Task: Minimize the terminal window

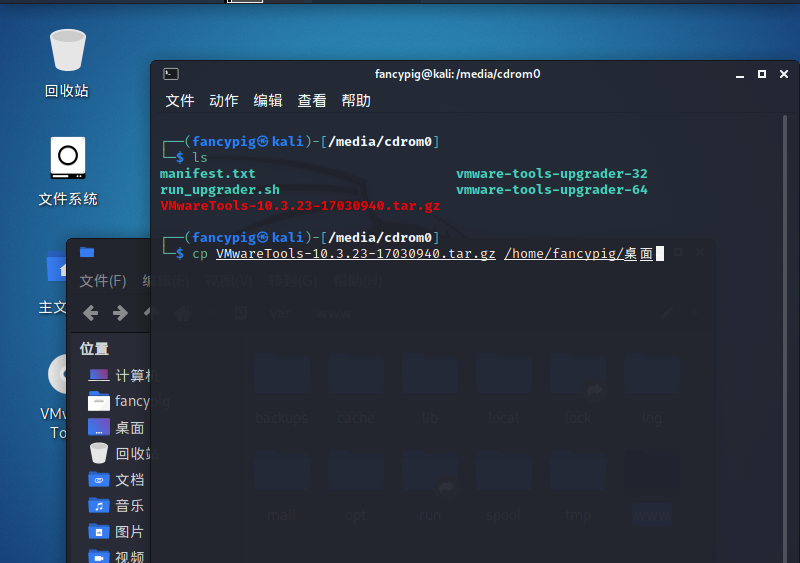Action: point(740,75)
